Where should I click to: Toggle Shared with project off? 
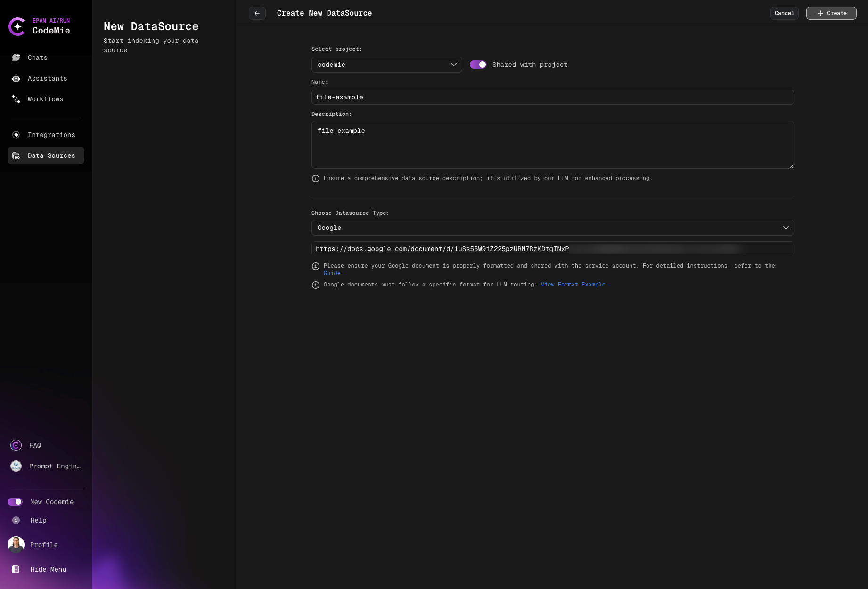pyautogui.click(x=478, y=65)
